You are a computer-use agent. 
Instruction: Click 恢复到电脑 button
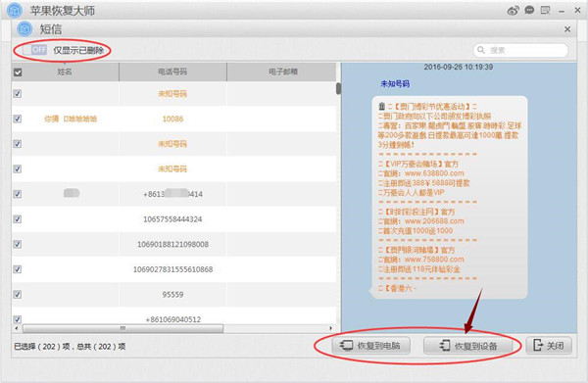pyautogui.click(x=370, y=345)
